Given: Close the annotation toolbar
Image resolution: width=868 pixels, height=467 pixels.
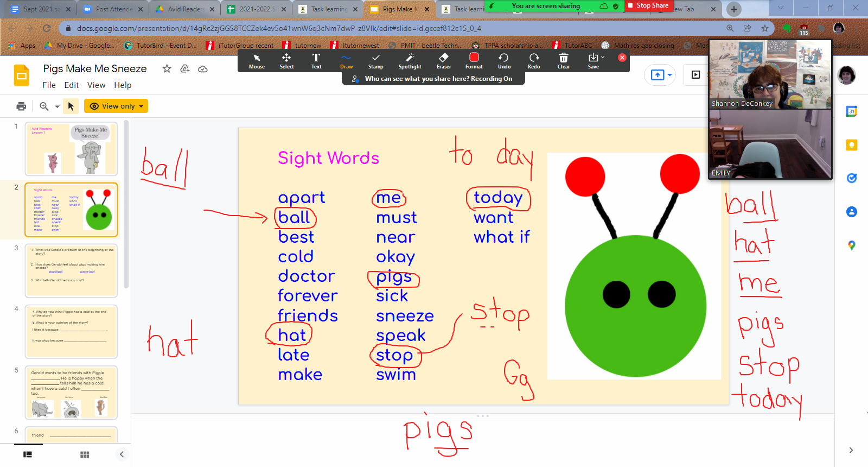Looking at the screenshot, I should tap(622, 57).
